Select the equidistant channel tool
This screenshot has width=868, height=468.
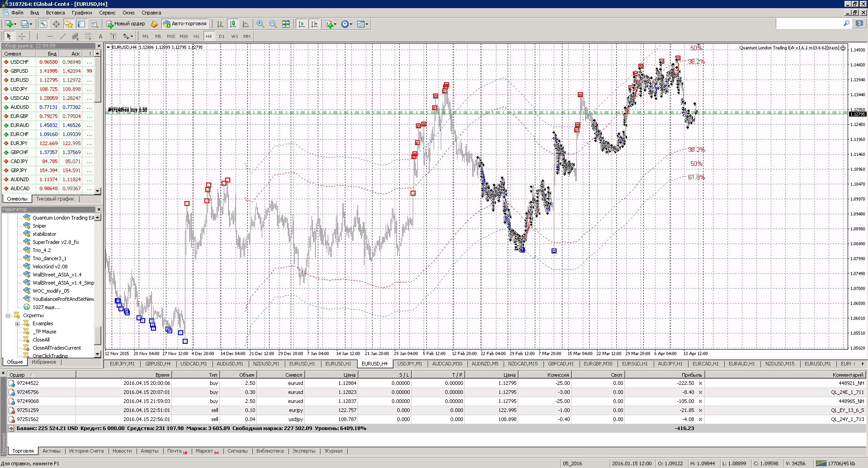(x=75, y=36)
